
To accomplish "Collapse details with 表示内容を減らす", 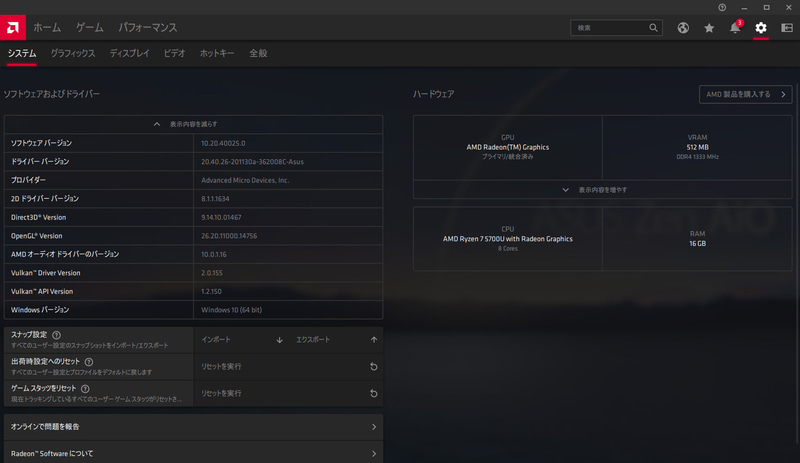I will coord(193,124).
